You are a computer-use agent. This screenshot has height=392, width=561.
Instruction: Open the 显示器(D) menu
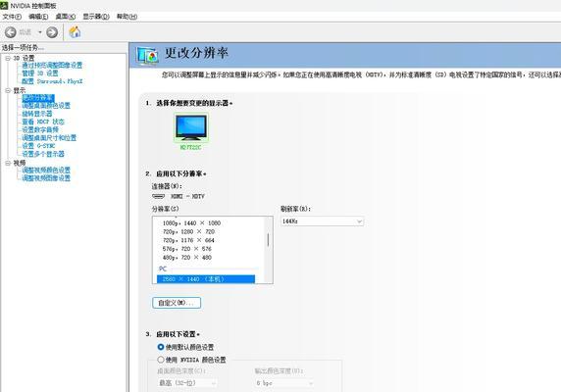coord(96,17)
